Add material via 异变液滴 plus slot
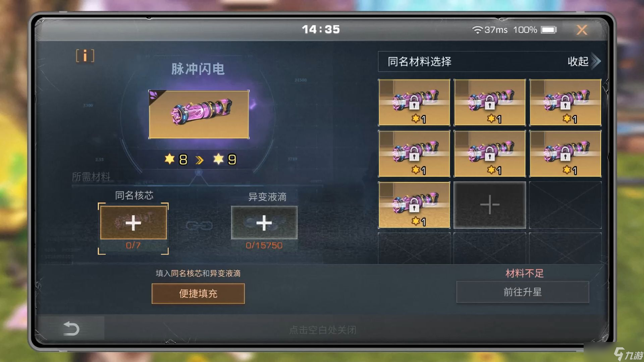The height and width of the screenshot is (362, 644). (x=264, y=223)
